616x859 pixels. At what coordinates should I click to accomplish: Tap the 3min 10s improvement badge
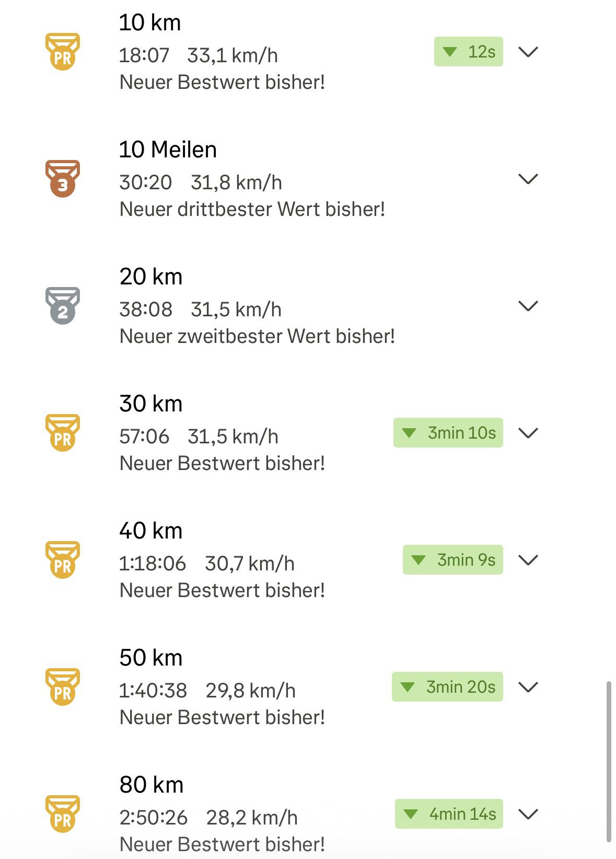click(448, 432)
